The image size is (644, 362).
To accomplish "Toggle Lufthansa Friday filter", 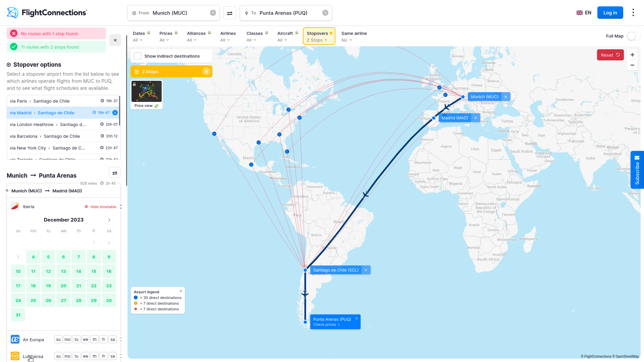I will (104, 356).
